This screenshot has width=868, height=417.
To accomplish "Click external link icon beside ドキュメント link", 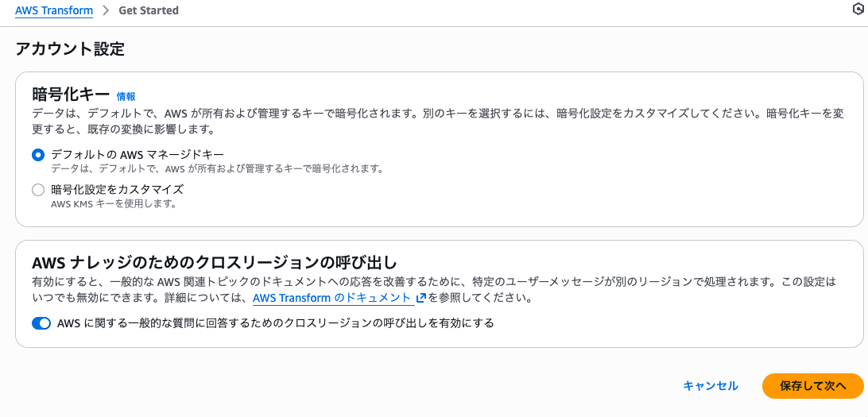I will coord(421,299).
